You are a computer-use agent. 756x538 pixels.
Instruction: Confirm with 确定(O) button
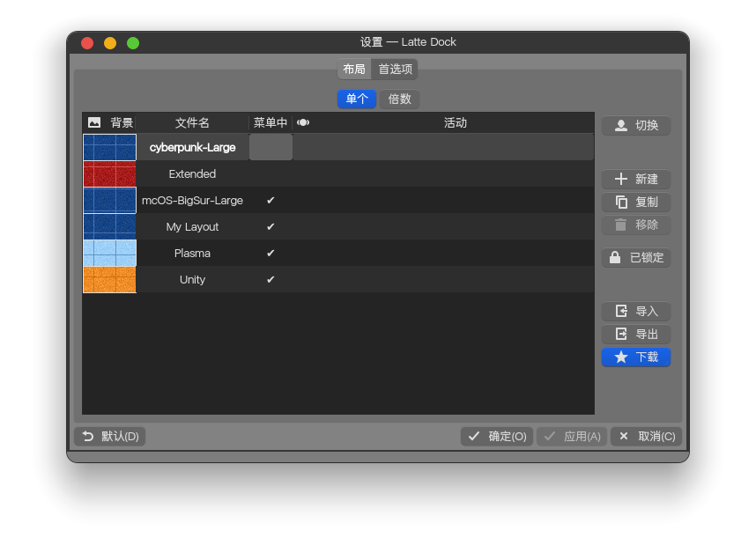[x=497, y=437]
